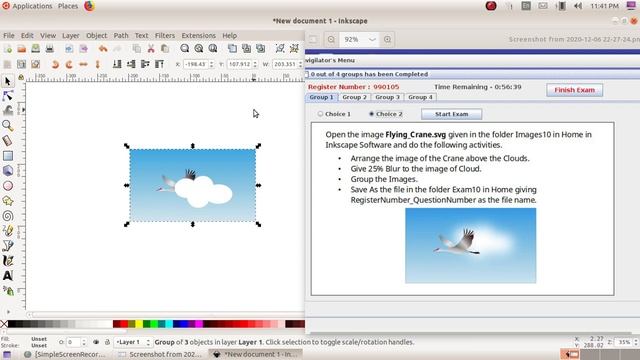640x360 pixels.
Task: Select the Text tool
Action: click(7, 276)
